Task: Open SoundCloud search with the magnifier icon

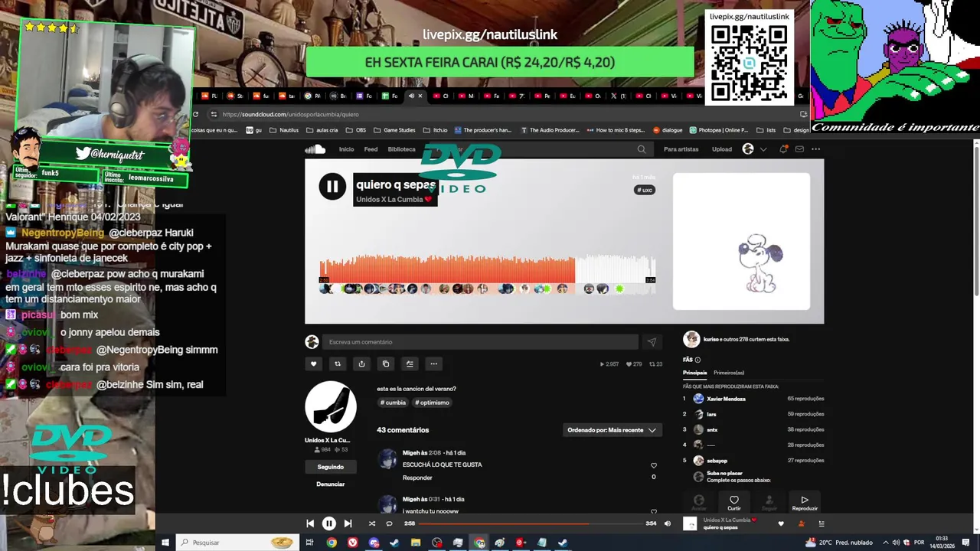Action: pos(642,149)
